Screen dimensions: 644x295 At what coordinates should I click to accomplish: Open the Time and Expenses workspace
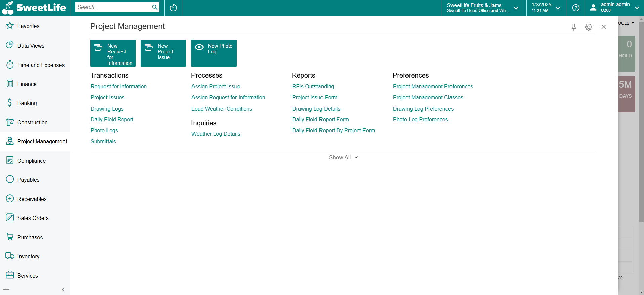[41, 65]
